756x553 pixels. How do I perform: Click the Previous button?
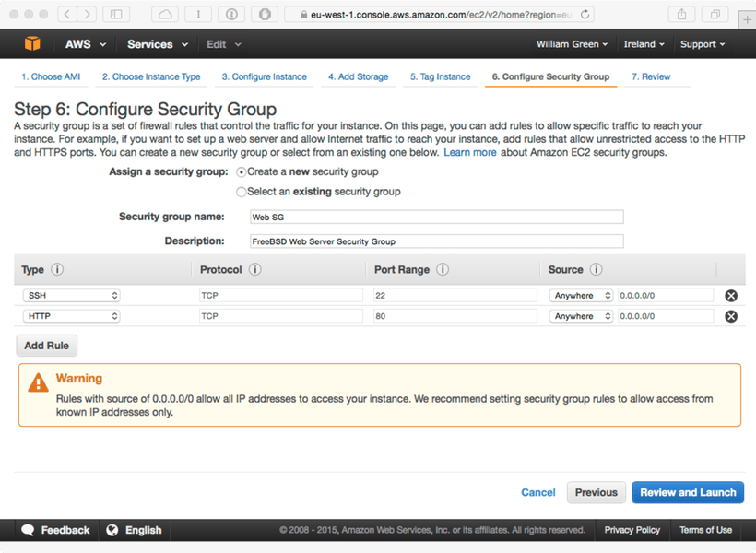coord(597,492)
